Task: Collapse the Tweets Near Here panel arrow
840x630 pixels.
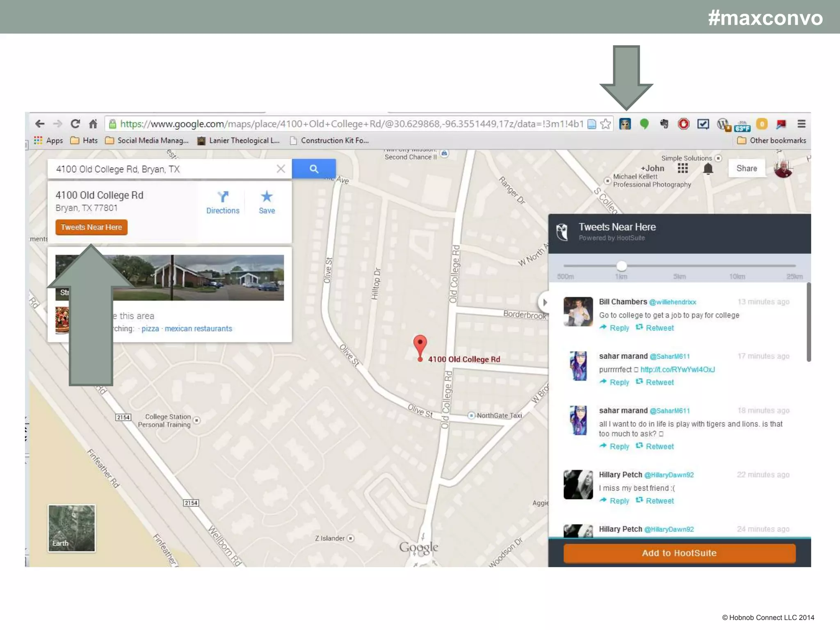Action: (544, 303)
